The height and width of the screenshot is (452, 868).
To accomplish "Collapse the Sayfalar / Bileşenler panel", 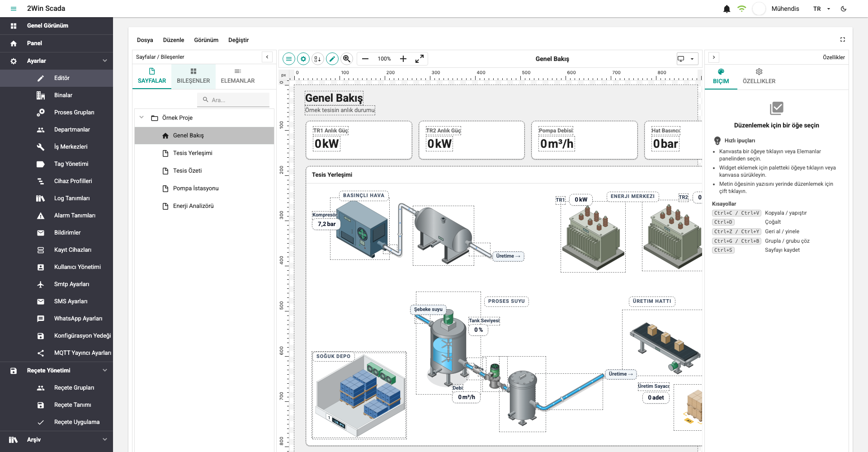I will [x=267, y=57].
